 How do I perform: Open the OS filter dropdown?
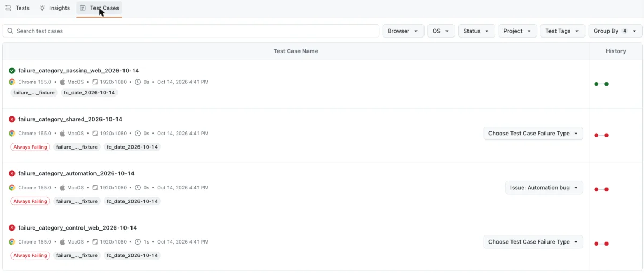click(x=441, y=31)
